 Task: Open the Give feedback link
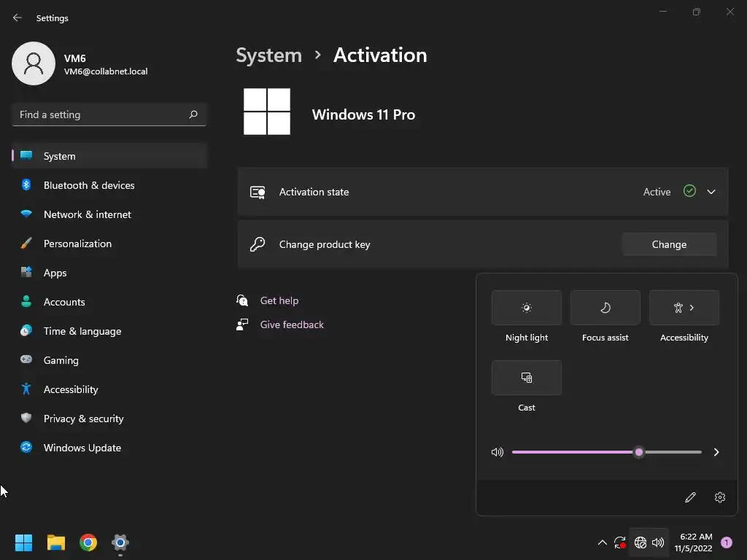click(x=292, y=324)
